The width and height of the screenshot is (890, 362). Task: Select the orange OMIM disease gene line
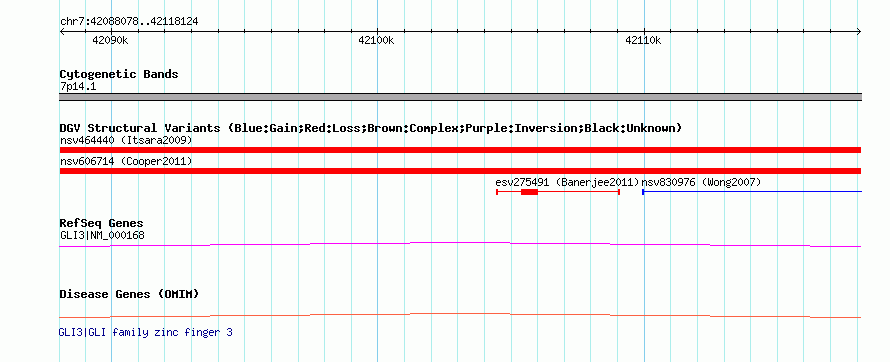point(460,315)
